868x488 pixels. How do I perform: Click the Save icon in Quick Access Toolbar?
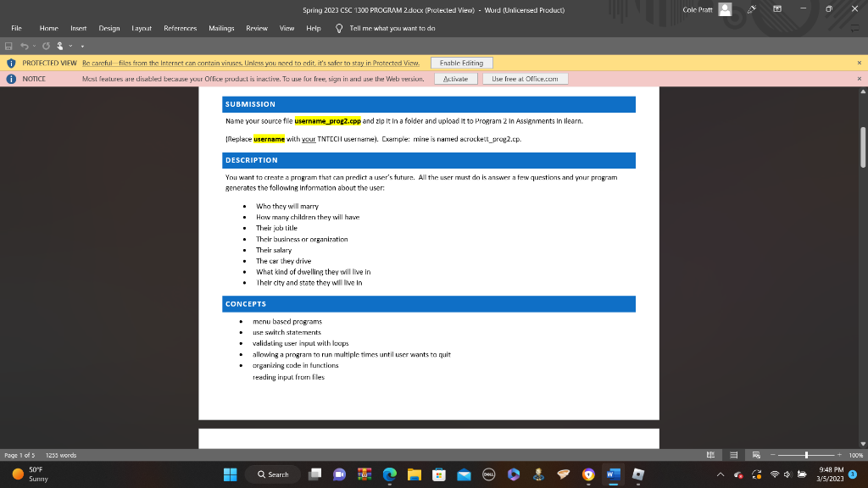point(8,46)
